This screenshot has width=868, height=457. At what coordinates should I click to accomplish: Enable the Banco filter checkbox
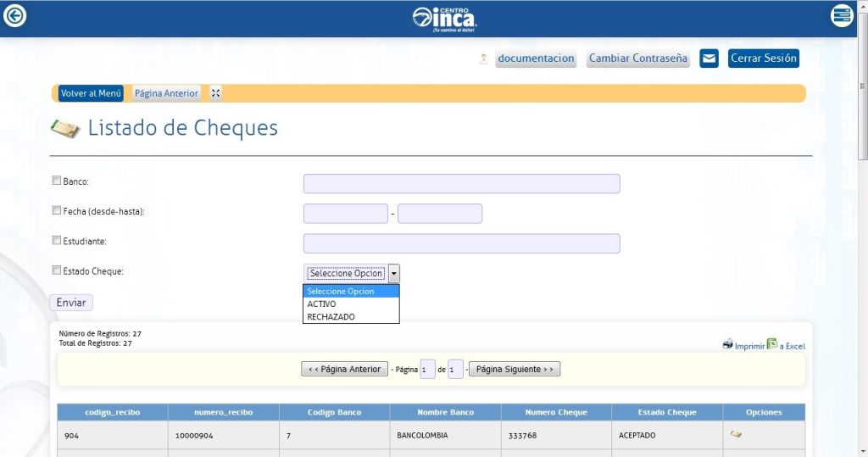tap(57, 181)
